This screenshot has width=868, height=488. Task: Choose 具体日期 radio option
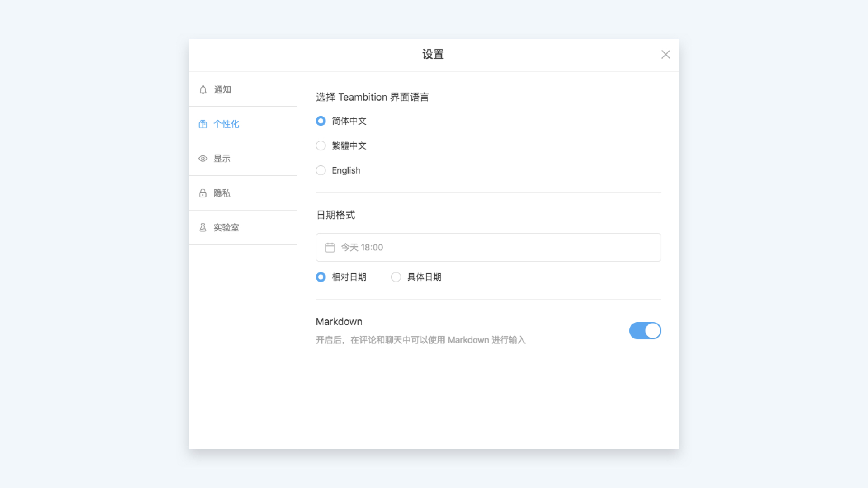click(396, 277)
